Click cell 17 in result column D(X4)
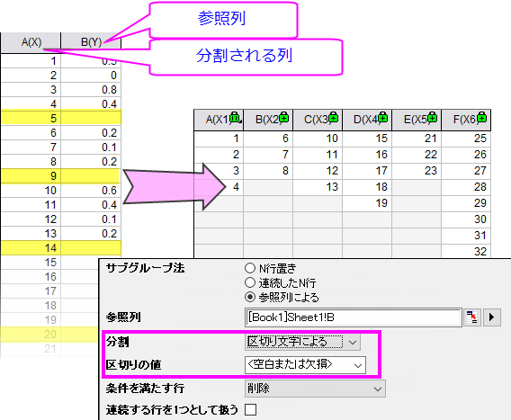Screen dimensions: 511x420 point(367,171)
